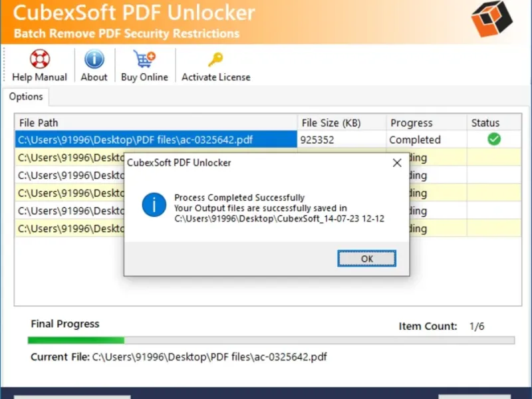
Task: Click the CubexSoft cube logo
Action: (x=492, y=19)
